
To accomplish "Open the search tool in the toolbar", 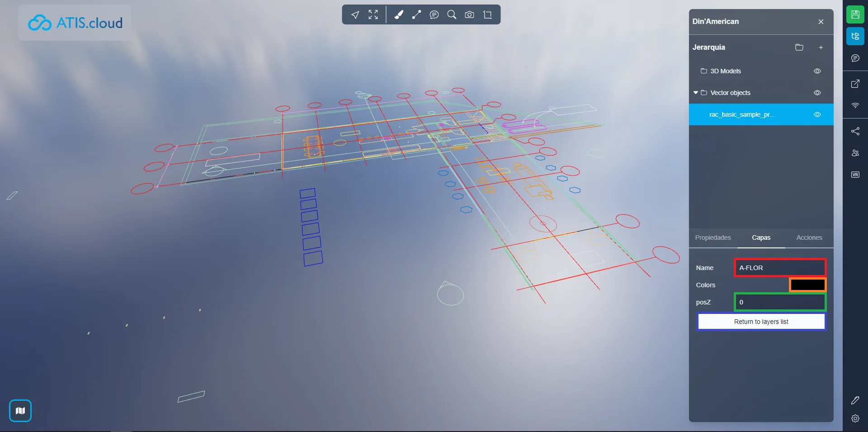I will pyautogui.click(x=452, y=14).
